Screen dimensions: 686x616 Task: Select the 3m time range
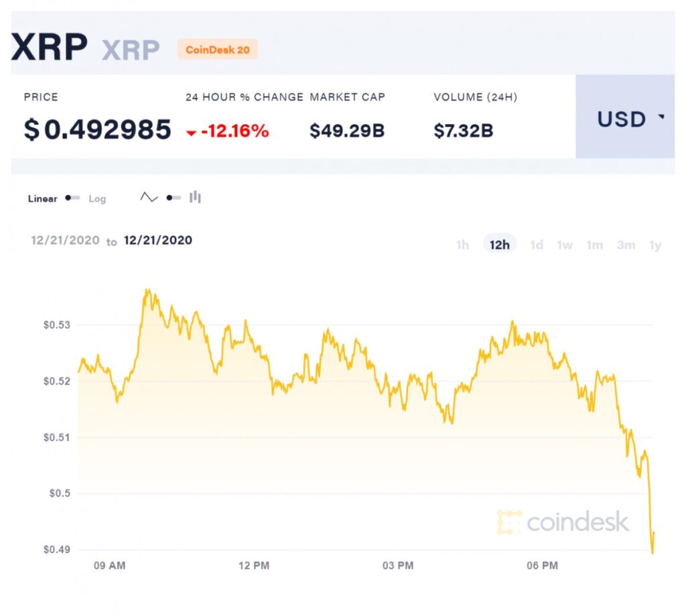pos(626,245)
